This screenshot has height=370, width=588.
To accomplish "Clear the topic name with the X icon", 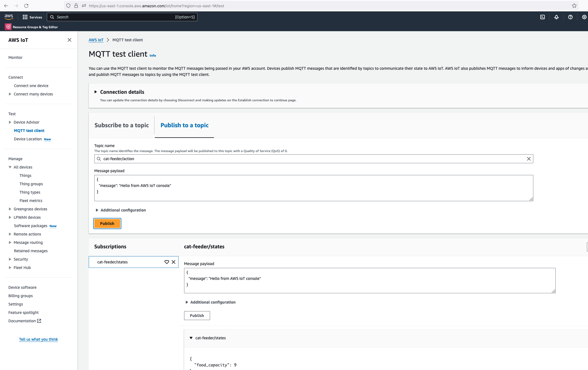I will [529, 159].
